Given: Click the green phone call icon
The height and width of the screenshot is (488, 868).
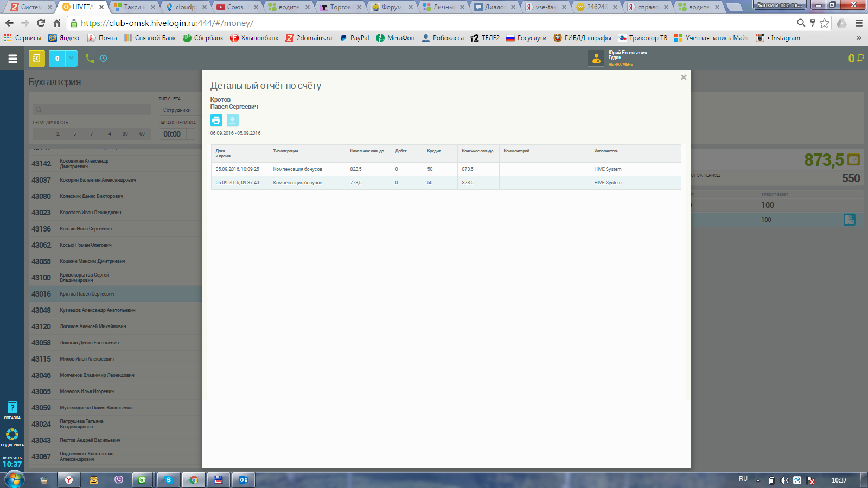Looking at the screenshot, I should click(x=90, y=59).
